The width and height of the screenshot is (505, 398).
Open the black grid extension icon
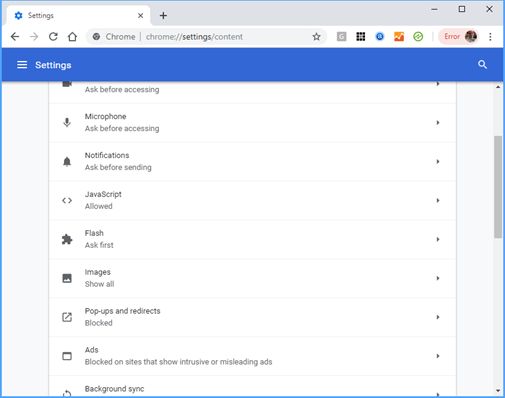(361, 37)
